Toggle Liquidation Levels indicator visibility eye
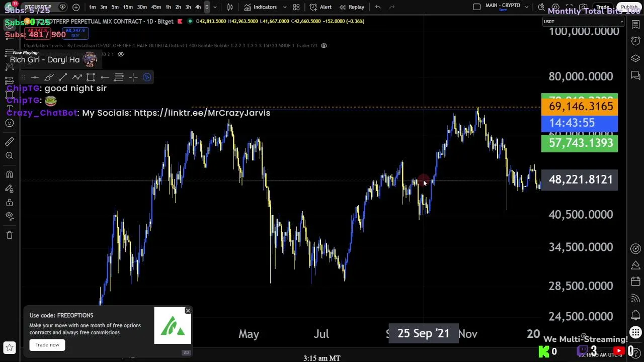This screenshot has width=644, height=362. tap(324, 46)
